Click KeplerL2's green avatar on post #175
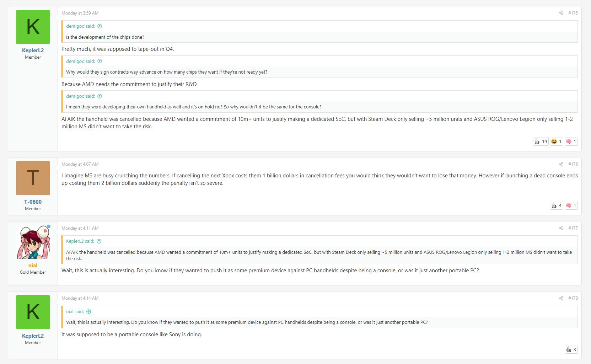This screenshot has width=591, height=364. (x=33, y=27)
